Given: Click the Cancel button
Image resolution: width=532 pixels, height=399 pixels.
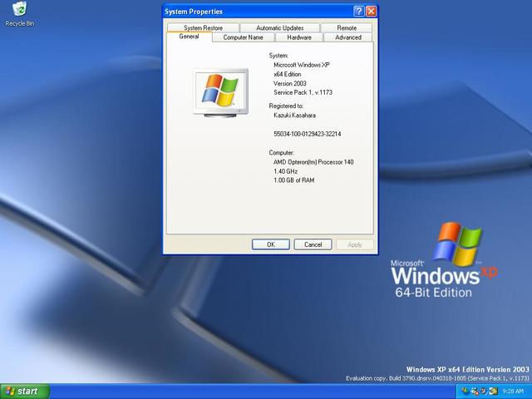Looking at the screenshot, I should (313, 244).
